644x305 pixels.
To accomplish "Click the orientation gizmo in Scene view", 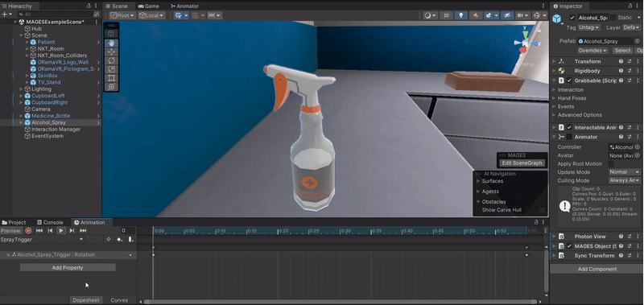I will coord(525,43).
